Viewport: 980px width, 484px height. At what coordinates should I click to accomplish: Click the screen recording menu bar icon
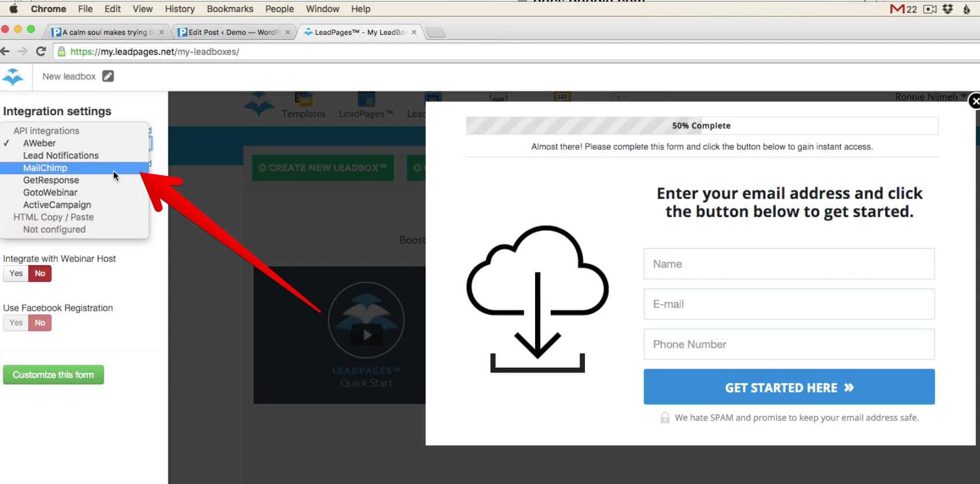click(930, 9)
